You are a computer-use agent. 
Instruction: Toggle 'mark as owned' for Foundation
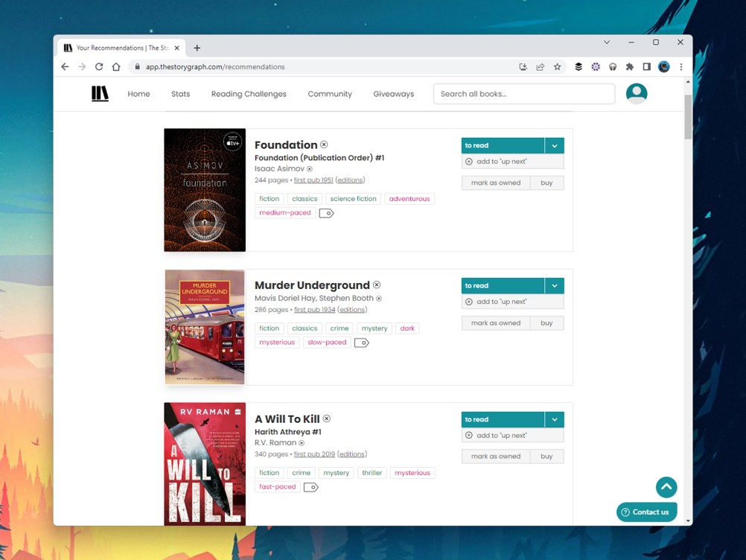pyautogui.click(x=495, y=182)
